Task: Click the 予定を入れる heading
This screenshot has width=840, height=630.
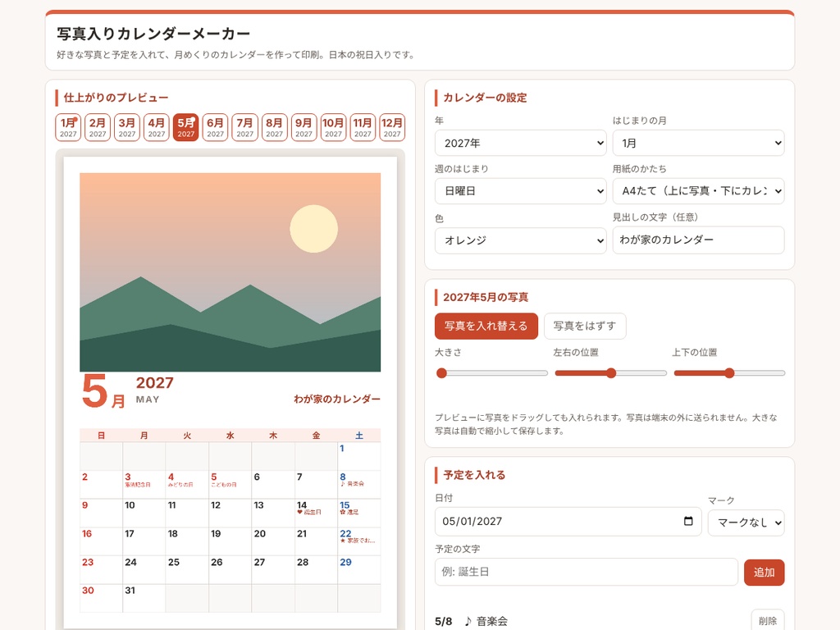Action: click(x=474, y=475)
